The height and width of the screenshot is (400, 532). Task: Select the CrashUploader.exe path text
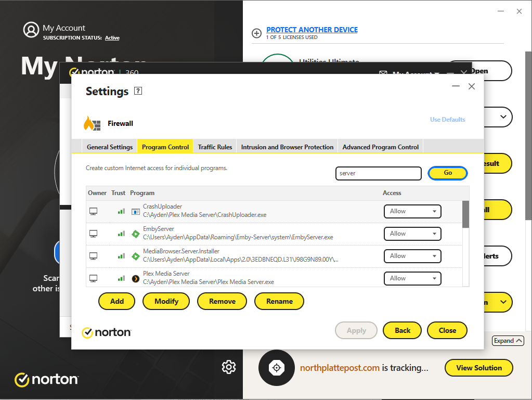pos(204,215)
